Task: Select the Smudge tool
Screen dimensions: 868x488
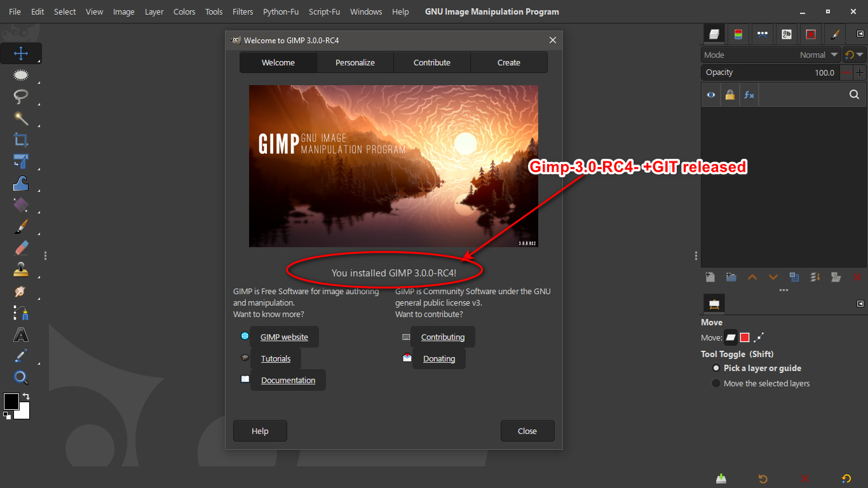Action: (x=21, y=291)
